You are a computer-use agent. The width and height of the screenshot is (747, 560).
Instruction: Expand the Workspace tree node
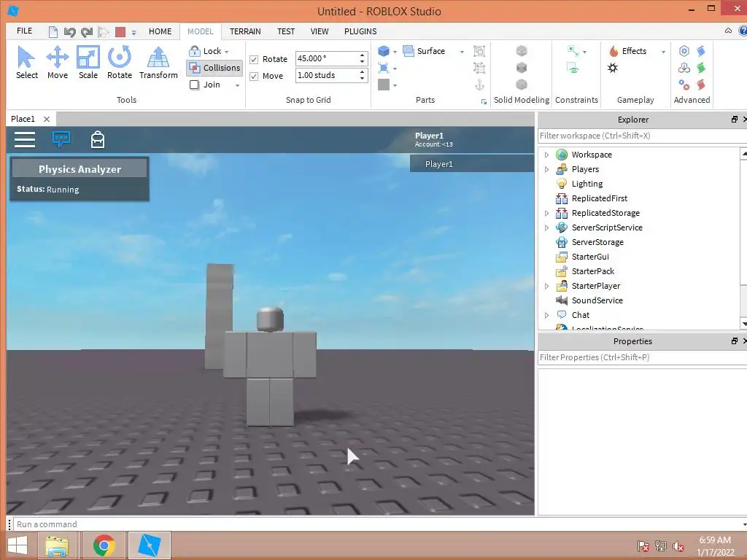(547, 155)
